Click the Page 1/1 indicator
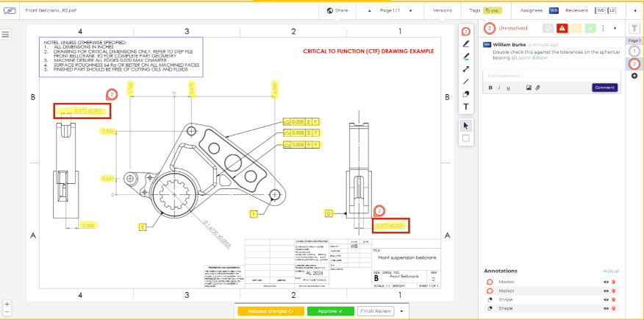 (x=390, y=11)
